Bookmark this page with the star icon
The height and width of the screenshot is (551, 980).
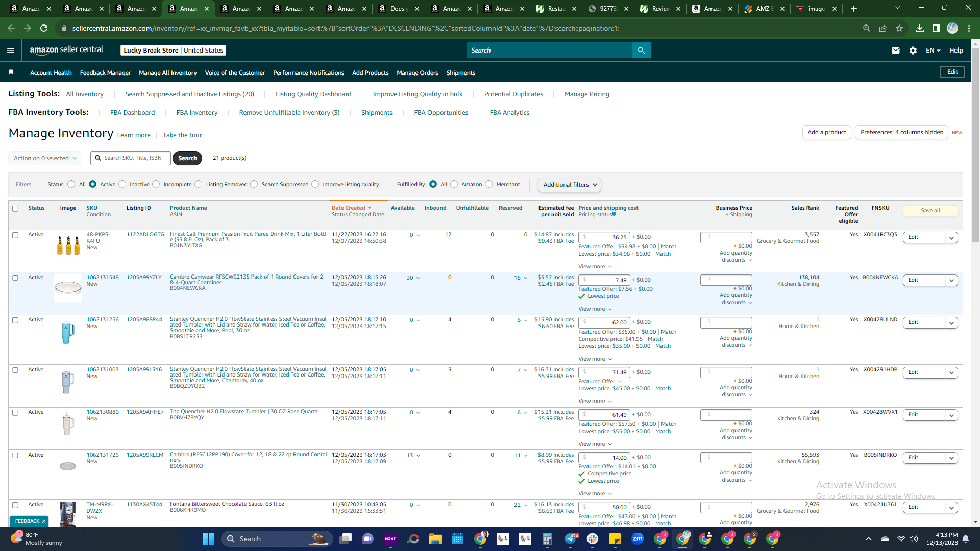(899, 28)
